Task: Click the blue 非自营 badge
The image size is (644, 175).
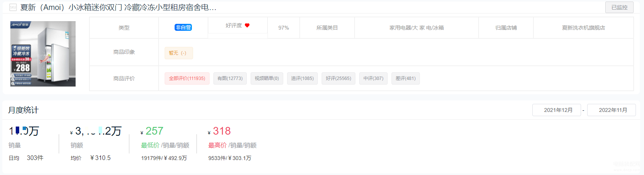Action: coord(183,27)
